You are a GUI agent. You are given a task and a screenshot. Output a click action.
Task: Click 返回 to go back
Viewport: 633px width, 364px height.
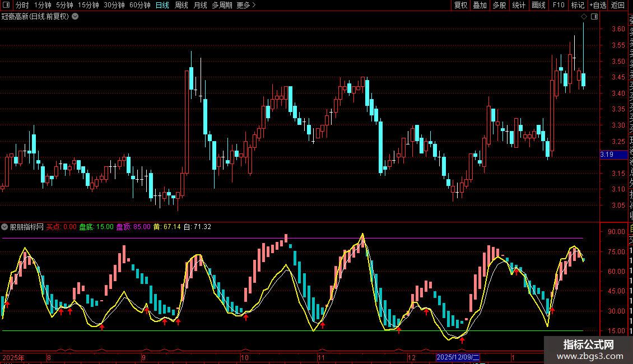pyautogui.click(x=618, y=5)
